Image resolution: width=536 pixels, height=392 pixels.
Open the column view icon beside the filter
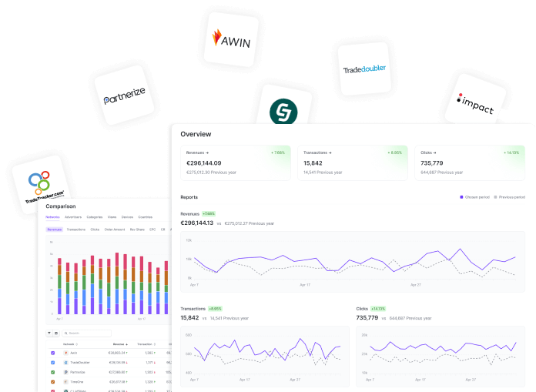coord(56,333)
